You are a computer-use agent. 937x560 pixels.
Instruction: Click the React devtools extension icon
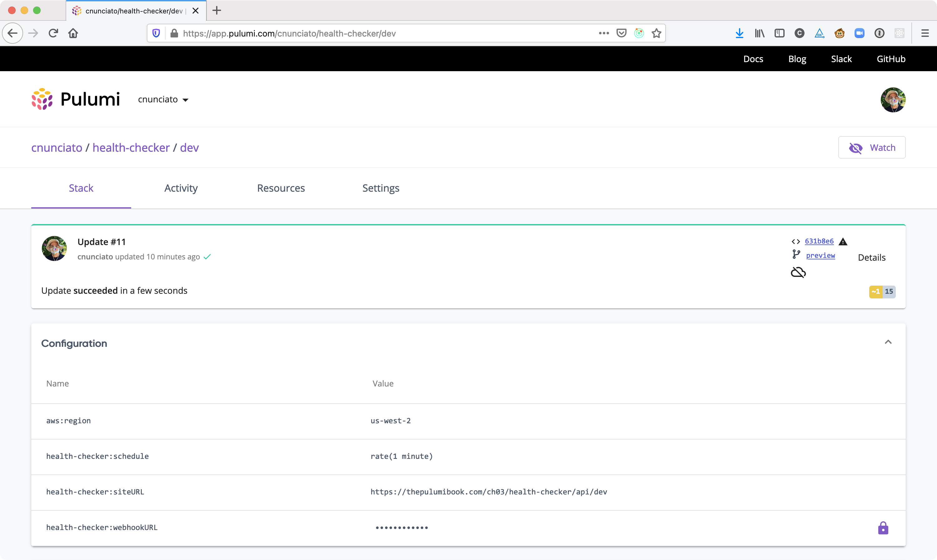(900, 33)
